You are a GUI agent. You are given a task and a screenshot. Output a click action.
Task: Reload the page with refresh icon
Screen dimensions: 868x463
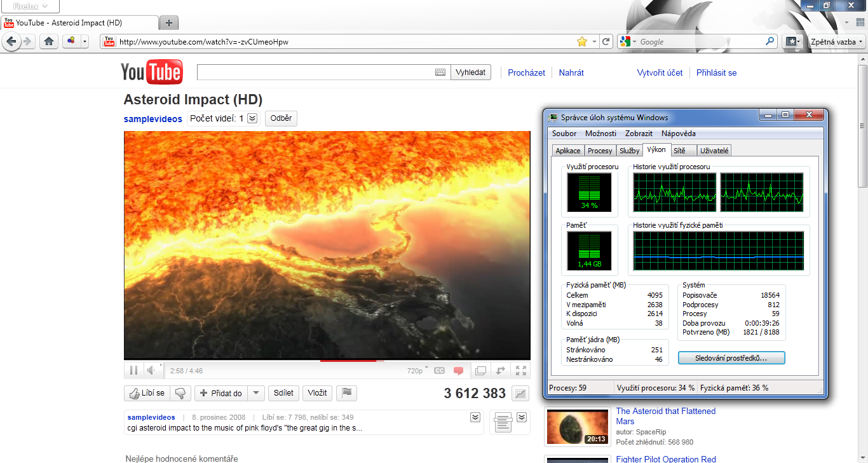click(606, 41)
